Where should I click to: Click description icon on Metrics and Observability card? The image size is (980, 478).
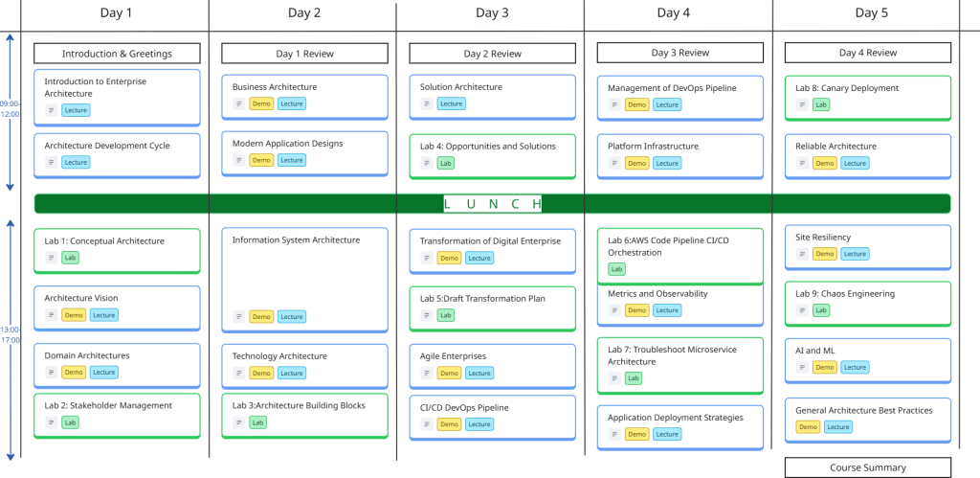point(615,310)
